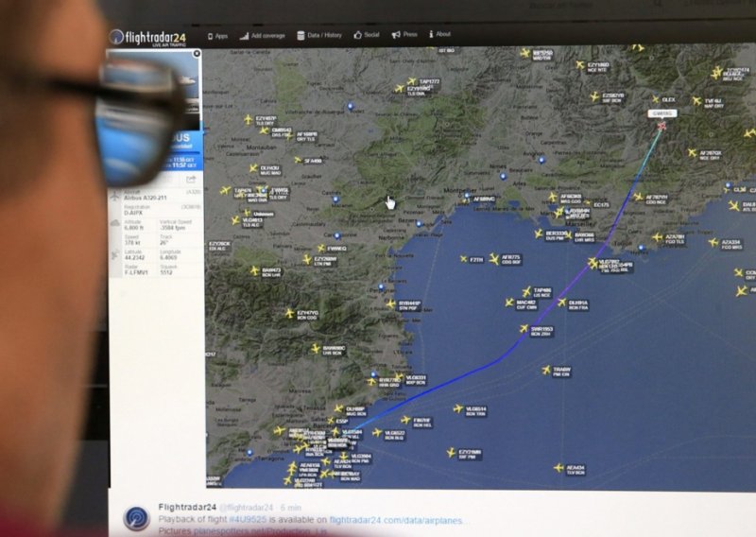The image size is (756, 537).
Task: Select the RYR4449 aircraft icon
Action: tap(390, 303)
